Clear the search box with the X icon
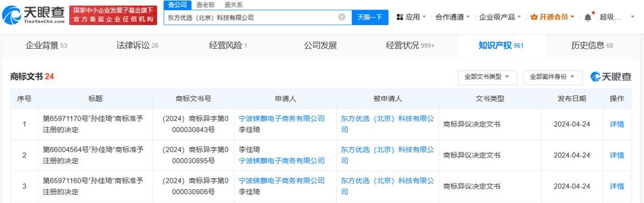Viewport: 644px width, 203px height. [342, 17]
